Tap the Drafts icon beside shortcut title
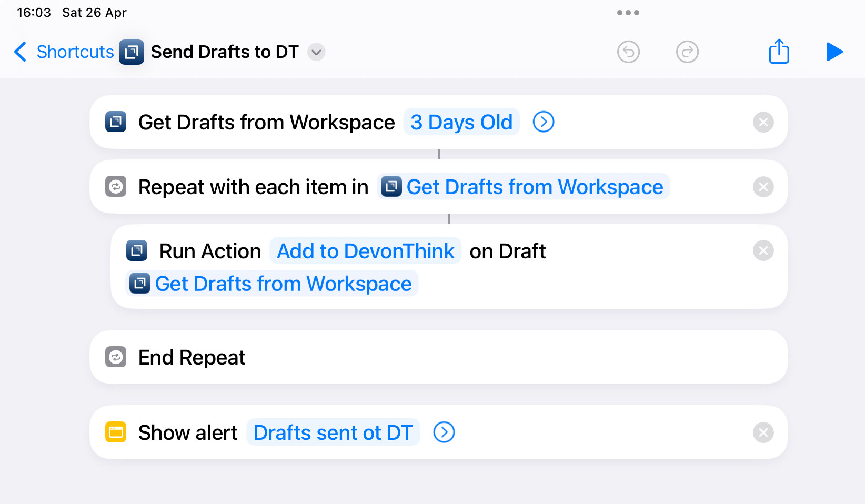Screen dimensions: 865x504 pyautogui.click(x=132, y=52)
